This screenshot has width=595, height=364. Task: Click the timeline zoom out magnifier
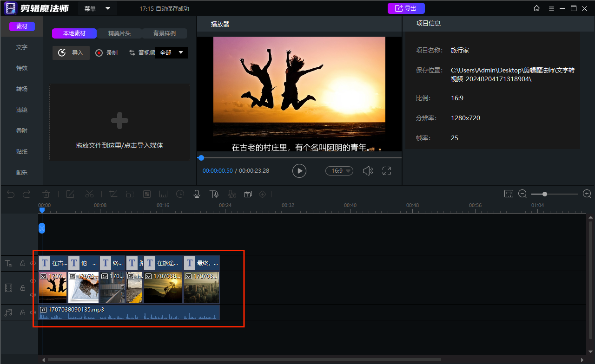[x=522, y=194]
